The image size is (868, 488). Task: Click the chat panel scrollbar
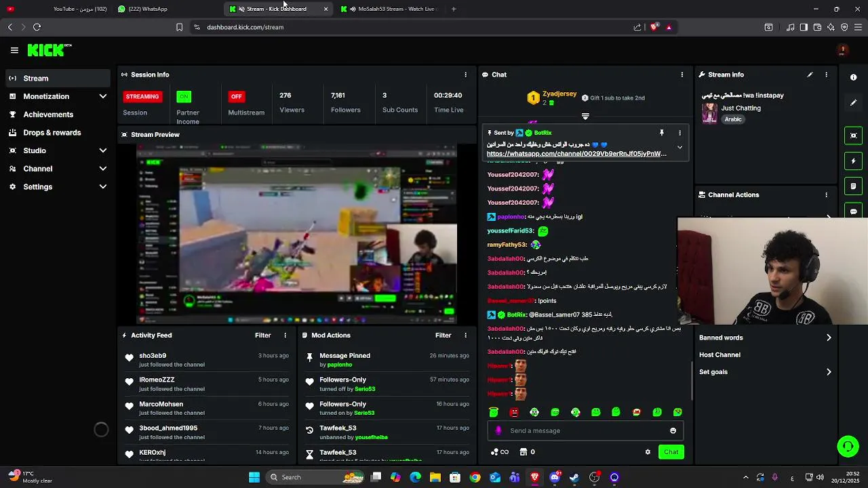691,382
